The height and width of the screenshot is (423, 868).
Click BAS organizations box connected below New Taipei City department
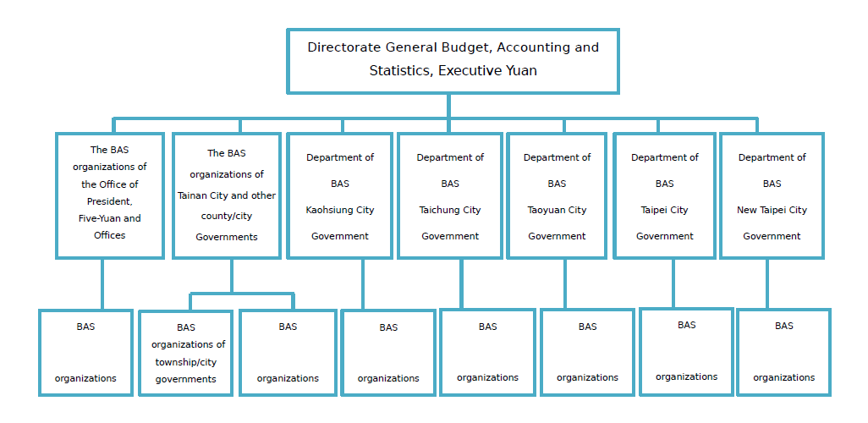[784, 352]
